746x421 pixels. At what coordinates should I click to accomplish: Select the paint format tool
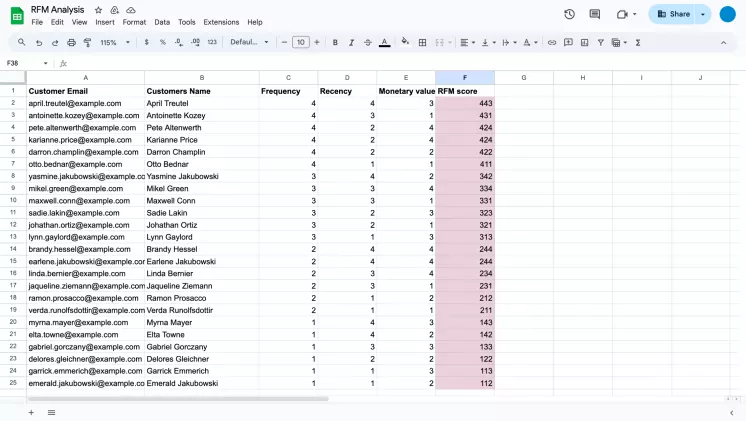coord(87,43)
